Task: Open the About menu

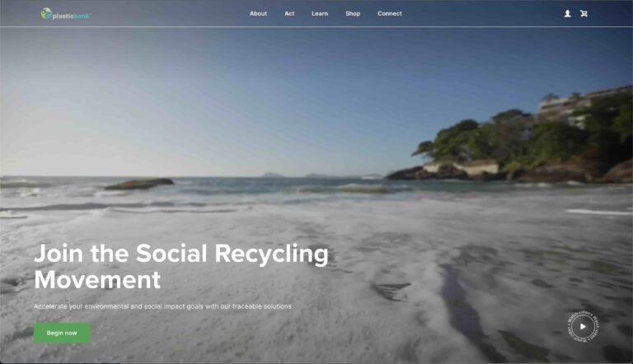Action: coord(258,14)
